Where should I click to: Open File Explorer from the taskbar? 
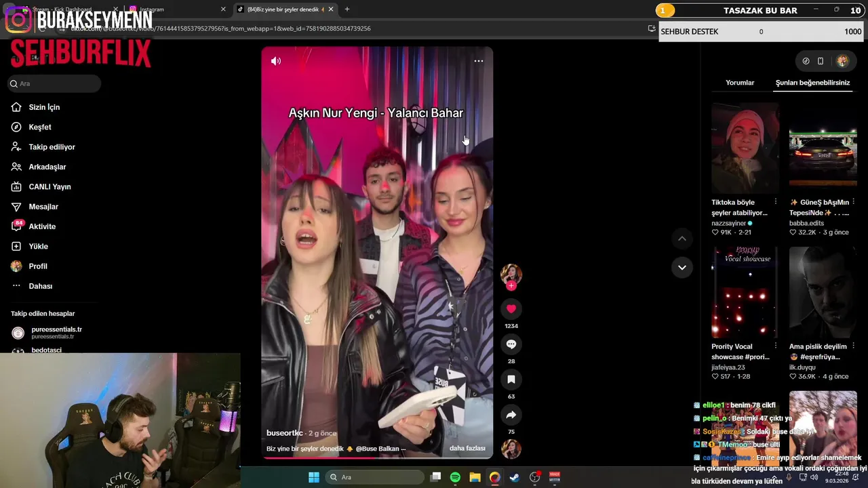(x=475, y=477)
